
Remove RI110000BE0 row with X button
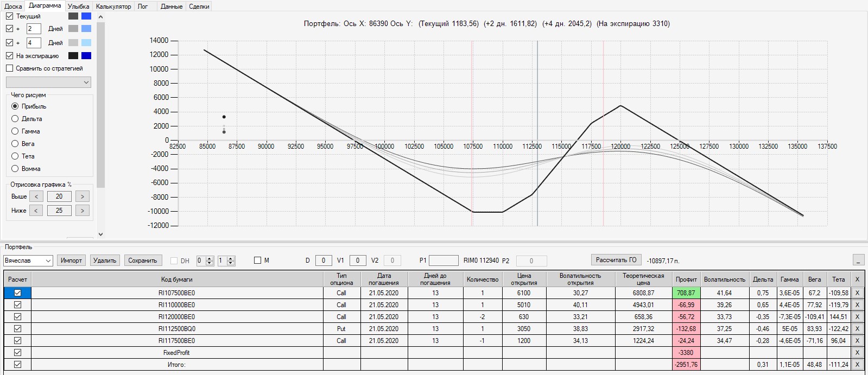pyautogui.click(x=857, y=305)
